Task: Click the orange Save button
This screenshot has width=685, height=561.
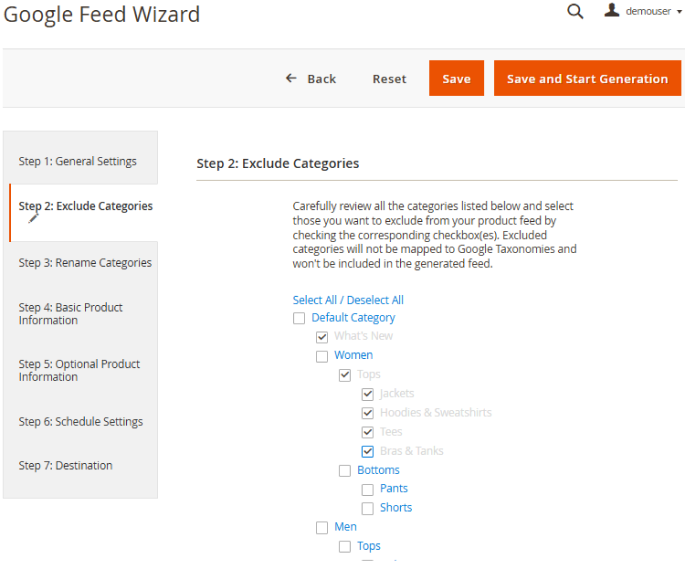Action: (x=456, y=78)
